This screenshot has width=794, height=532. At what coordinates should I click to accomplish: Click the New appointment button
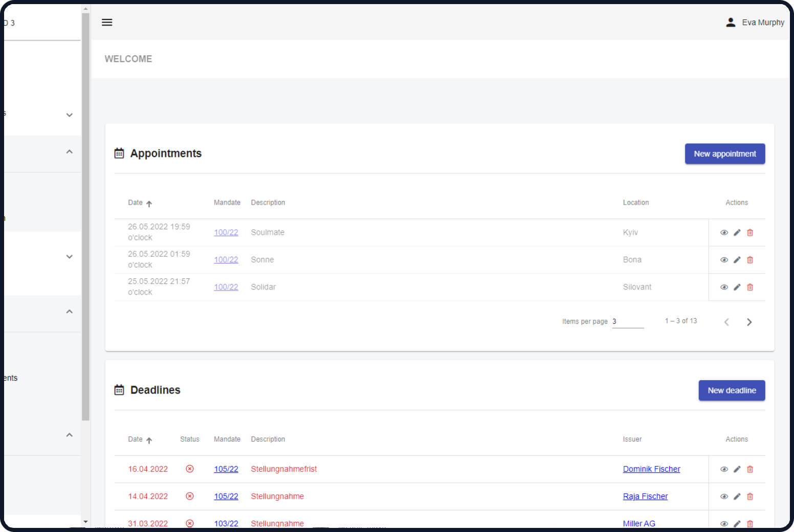(x=724, y=154)
